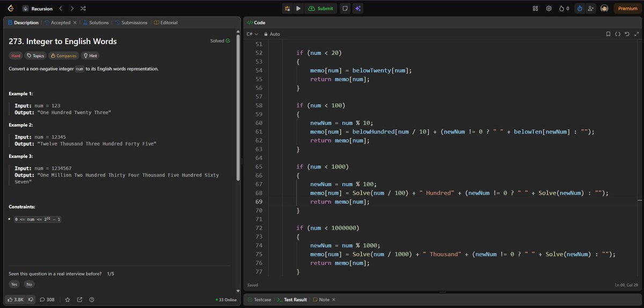644x308 pixels.
Task: Open the Note tab
Action: coord(321,299)
